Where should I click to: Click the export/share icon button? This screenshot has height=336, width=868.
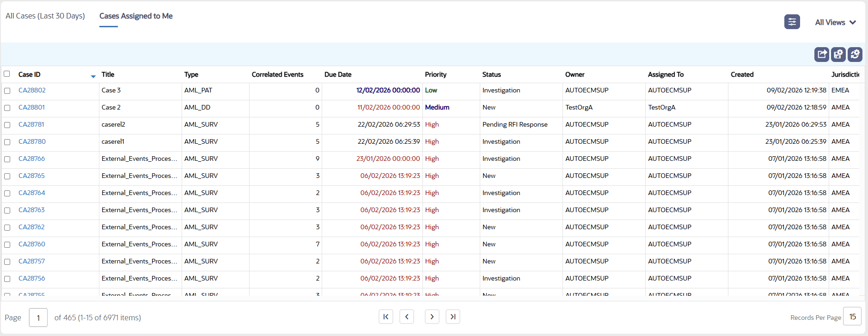821,55
